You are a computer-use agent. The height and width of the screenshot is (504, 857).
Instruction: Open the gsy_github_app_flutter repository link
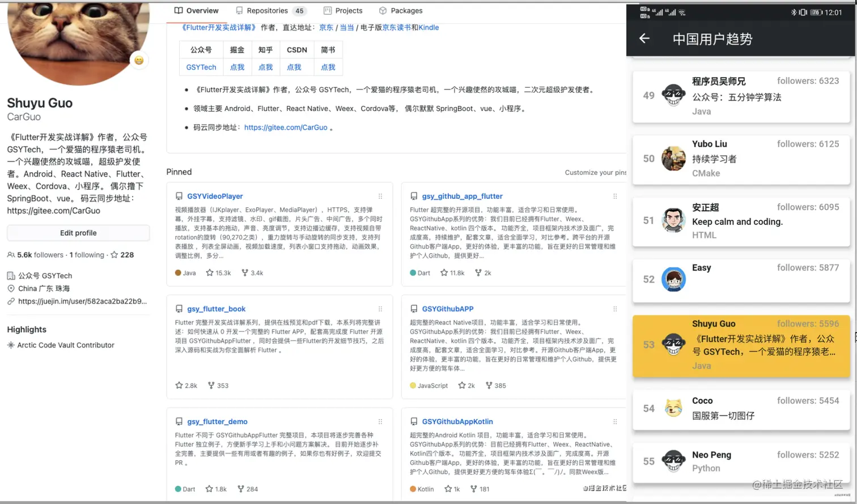[462, 196]
